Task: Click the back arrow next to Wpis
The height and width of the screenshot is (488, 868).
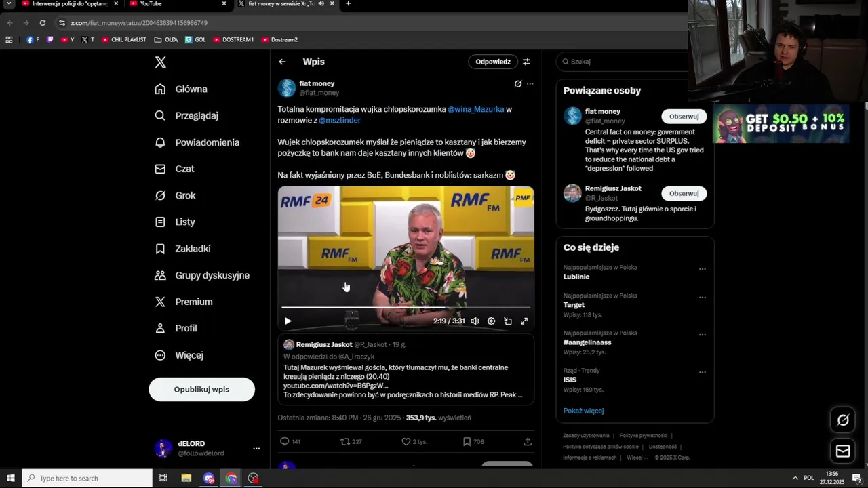Action: point(282,62)
